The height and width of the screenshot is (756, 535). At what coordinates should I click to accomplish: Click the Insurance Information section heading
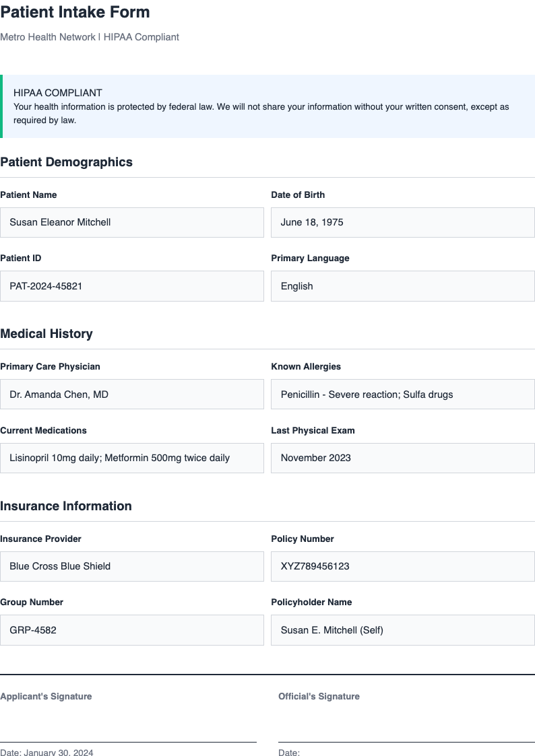click(x=66, y=506)
